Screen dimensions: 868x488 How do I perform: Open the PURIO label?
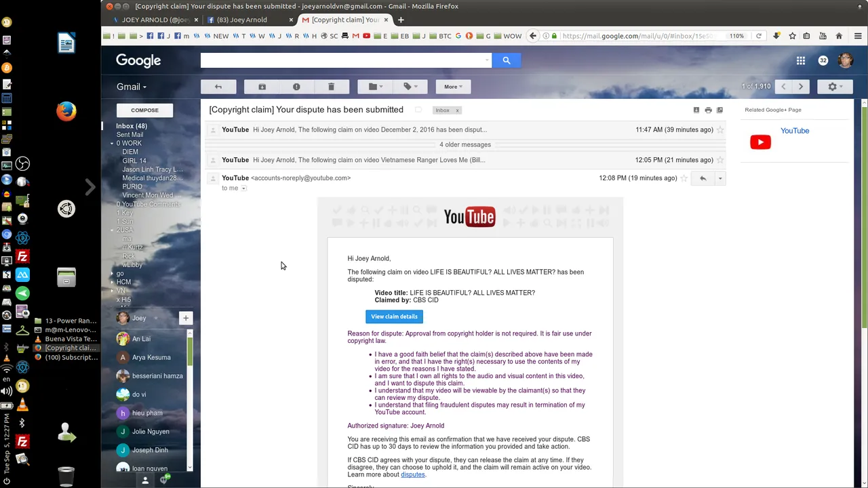pyautogui.click(x=132, y=186)
